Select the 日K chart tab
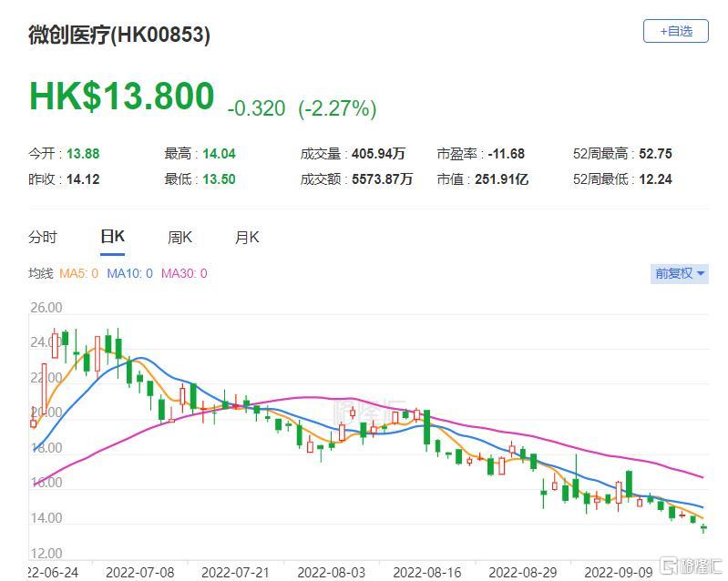This screenshot has height=581, width=728. point(112,237)
